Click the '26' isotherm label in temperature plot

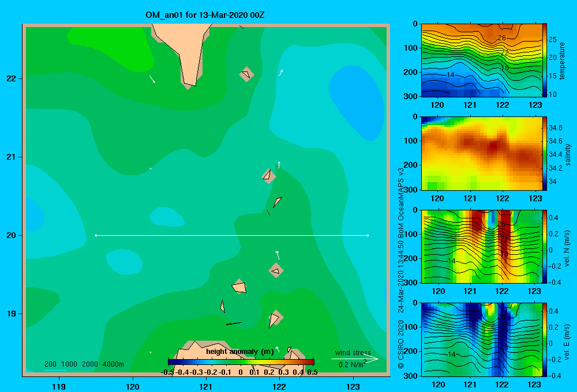click(502, 38)
